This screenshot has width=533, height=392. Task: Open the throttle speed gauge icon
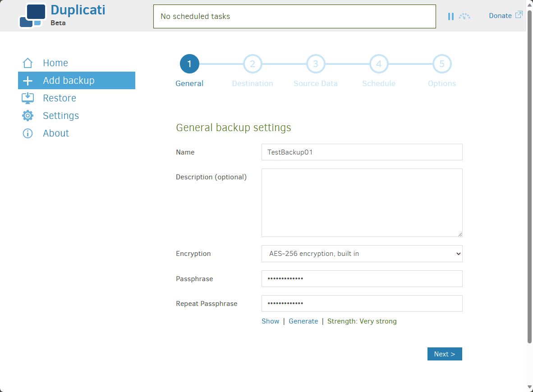464,16
